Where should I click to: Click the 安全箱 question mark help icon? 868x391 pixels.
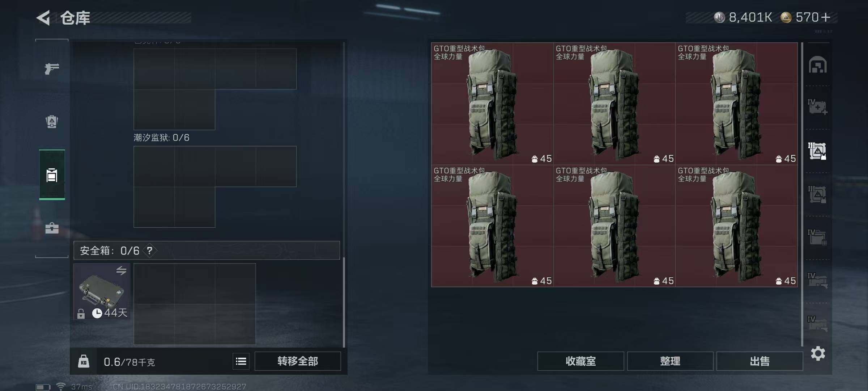(x=150, y=251)
